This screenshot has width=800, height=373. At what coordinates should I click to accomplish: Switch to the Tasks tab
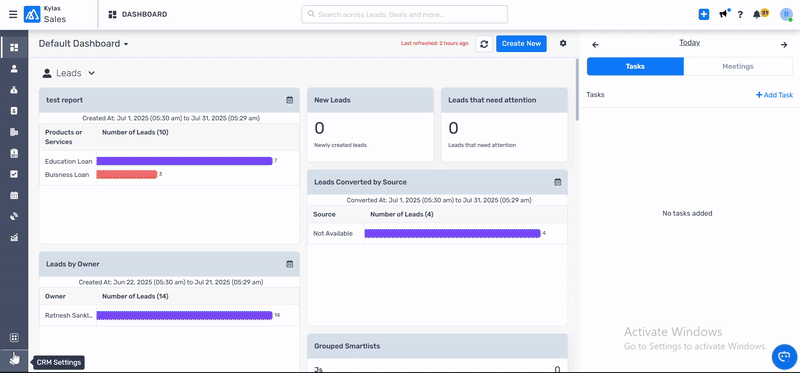pyautogui.click(x=635, y=66)
